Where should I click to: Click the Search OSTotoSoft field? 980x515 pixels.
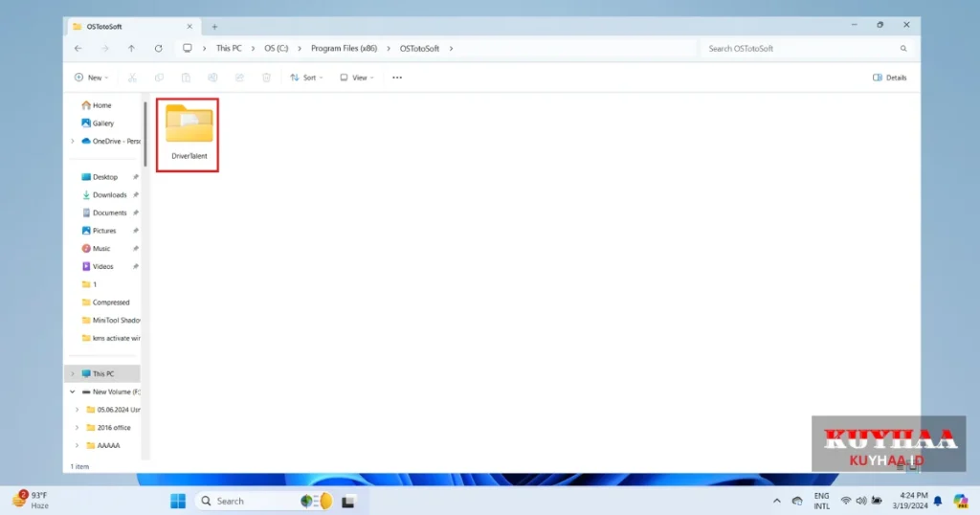coord(808,48)
